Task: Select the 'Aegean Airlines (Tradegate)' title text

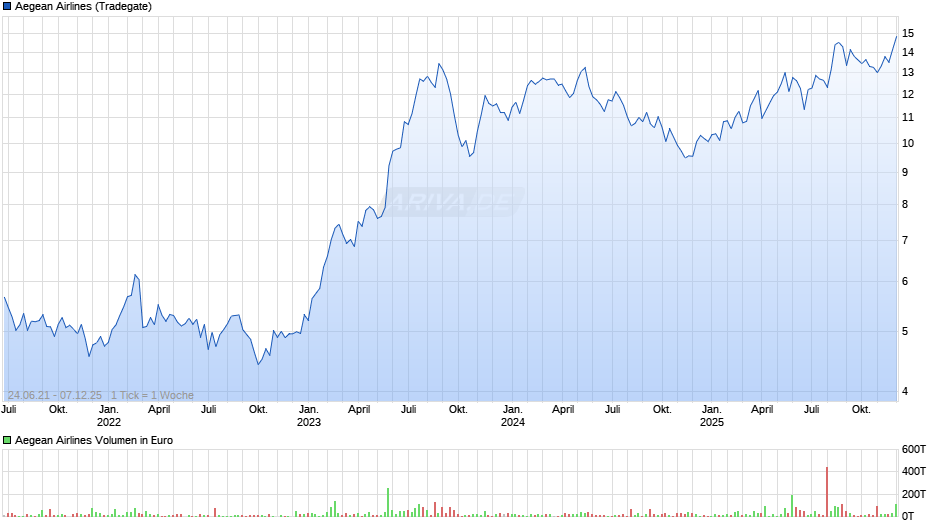Action: click(x=83, y=7)
